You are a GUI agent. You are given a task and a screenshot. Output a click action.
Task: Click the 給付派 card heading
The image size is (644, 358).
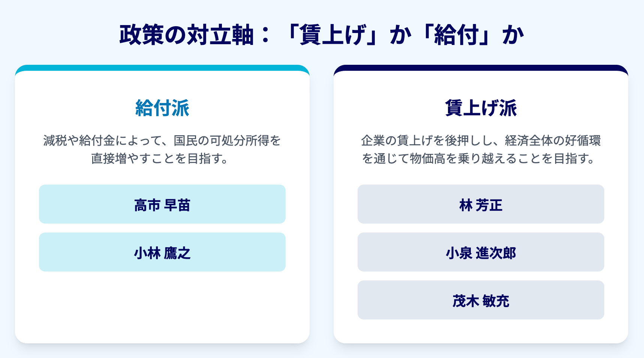point(162,108)
